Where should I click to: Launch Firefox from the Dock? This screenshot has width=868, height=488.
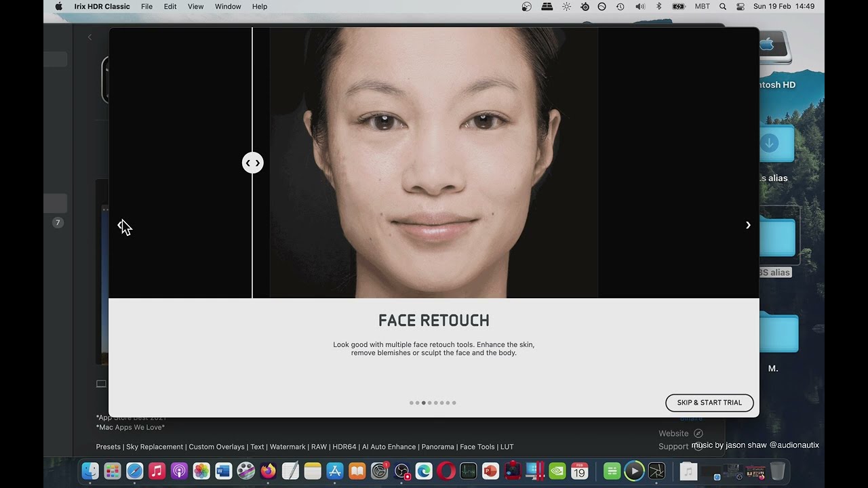coord(269,471)
